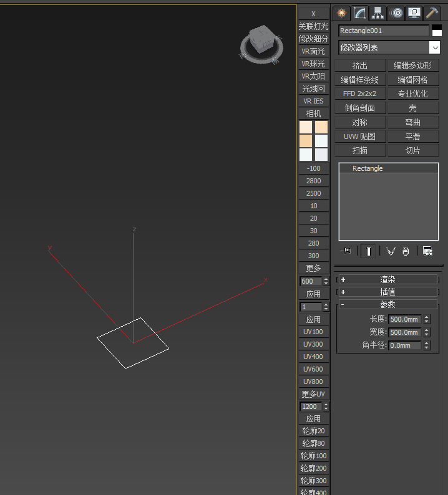The width and height of the screenshot is (448, 495).
Task: Apply the 对称 symmetry modifier
Action: point(360,122)
